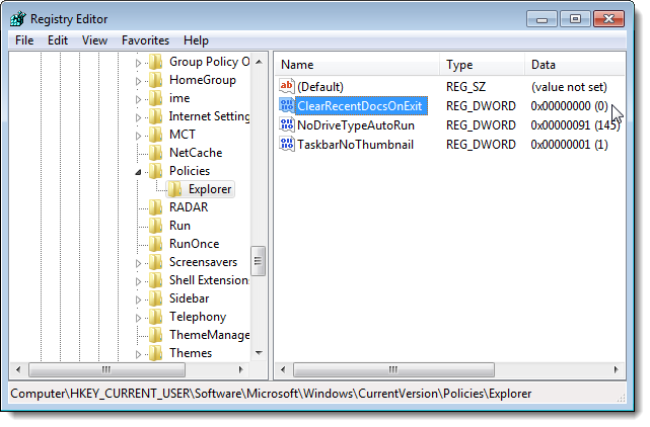
Task: Click the MCT folder icon
Action: coord(156,135)
